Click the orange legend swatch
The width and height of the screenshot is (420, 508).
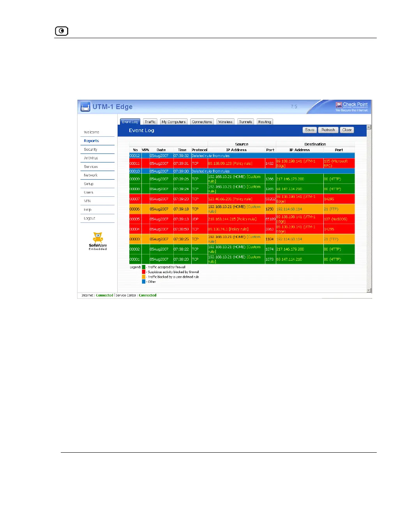[143, 277]
